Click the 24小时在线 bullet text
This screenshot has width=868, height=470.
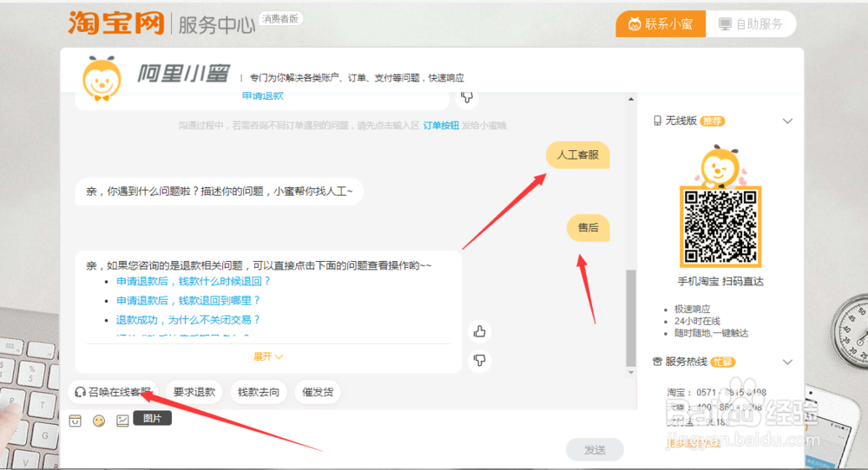[x=697, y=321]
